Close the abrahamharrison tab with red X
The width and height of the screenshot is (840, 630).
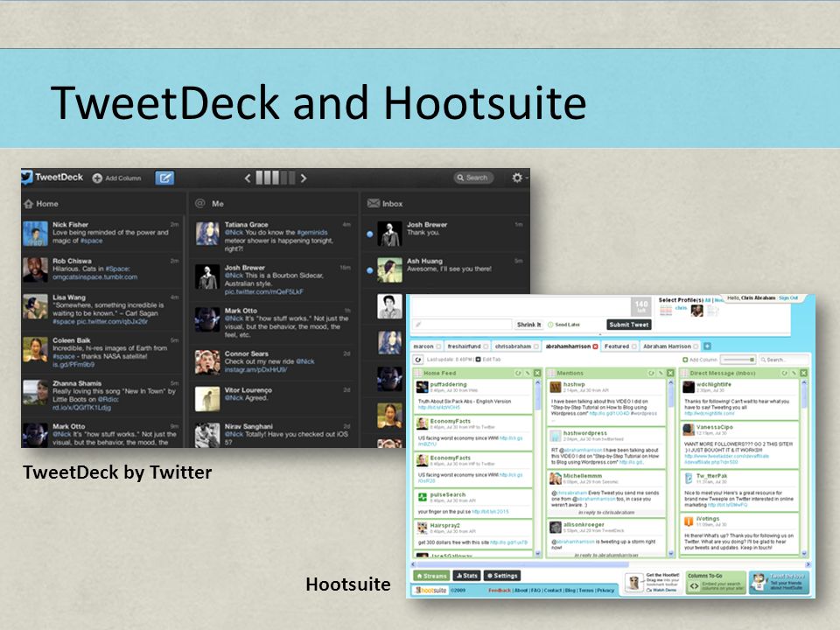click(x=595, y=346)
